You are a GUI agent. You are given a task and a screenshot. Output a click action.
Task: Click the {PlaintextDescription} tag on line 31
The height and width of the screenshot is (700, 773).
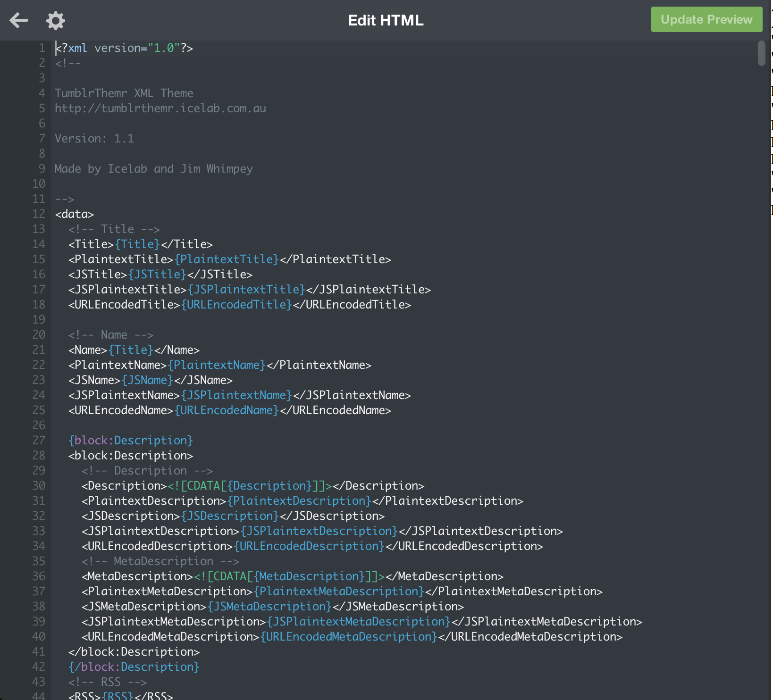click(x=298, y=500)
